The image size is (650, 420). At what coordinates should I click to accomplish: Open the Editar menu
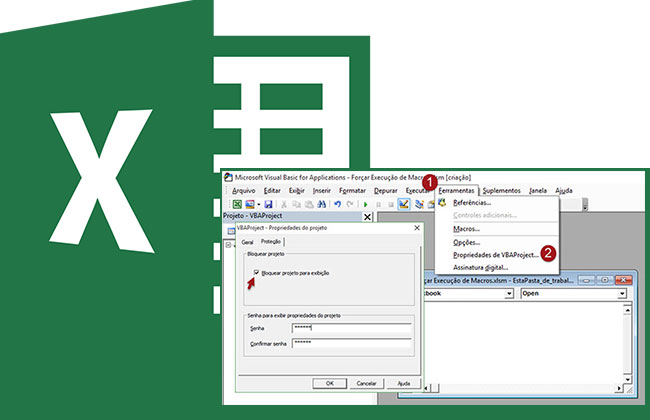pos(272,190)
